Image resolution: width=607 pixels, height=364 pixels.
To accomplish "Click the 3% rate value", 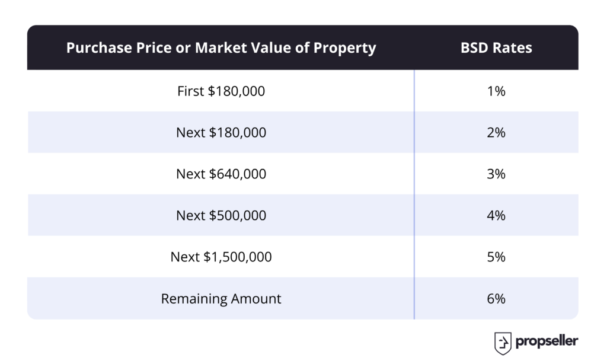I will [x=496, y=174].
